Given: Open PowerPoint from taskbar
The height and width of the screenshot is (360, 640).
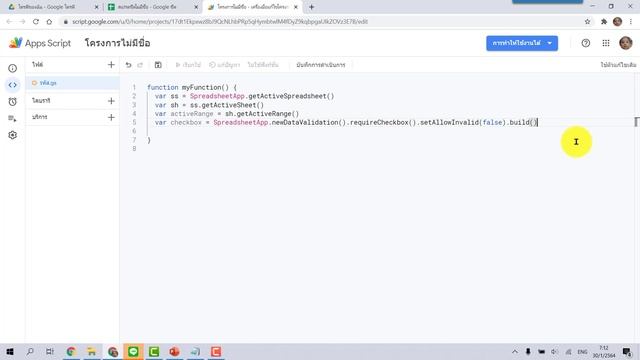Looking at the screenshot, I should 174,351.
